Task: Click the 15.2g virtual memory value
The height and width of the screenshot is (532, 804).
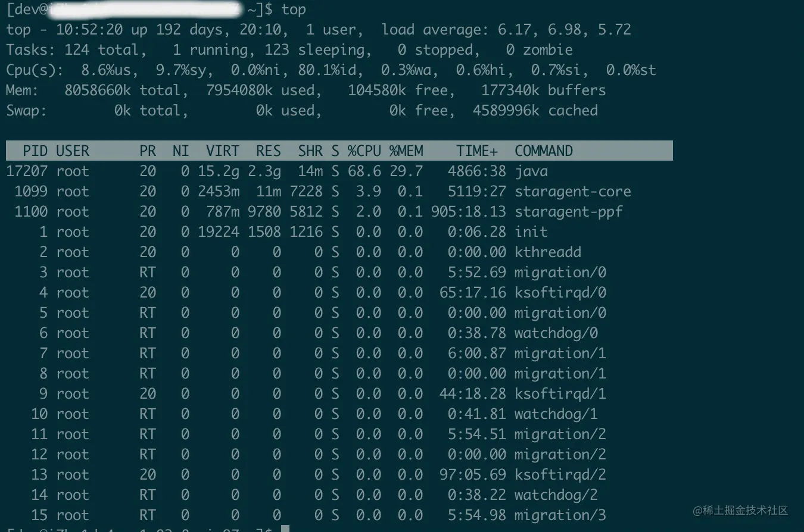Action: tap(219, 171)
